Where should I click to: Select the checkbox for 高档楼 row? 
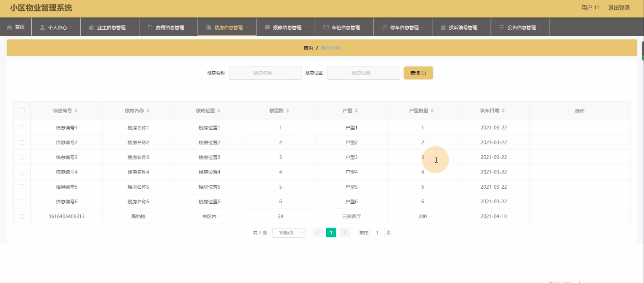click(22, 216)
